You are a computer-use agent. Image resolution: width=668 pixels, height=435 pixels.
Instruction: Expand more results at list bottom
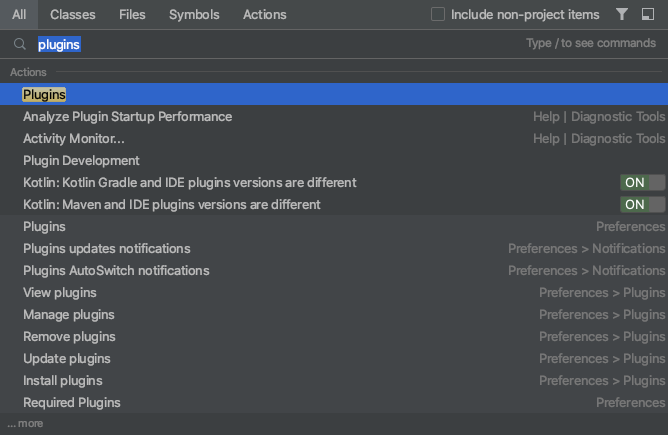(x=26, y=424)
